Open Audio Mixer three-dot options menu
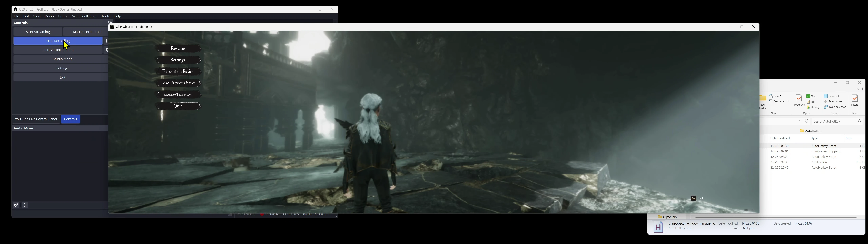 [x=25, y=205]
